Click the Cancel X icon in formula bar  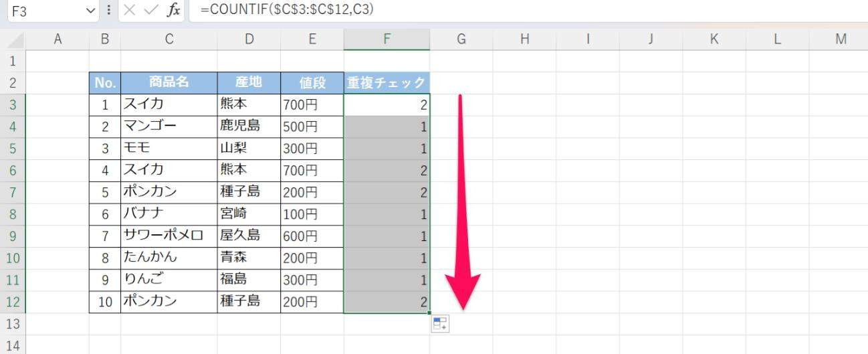[x=130, y=10]
